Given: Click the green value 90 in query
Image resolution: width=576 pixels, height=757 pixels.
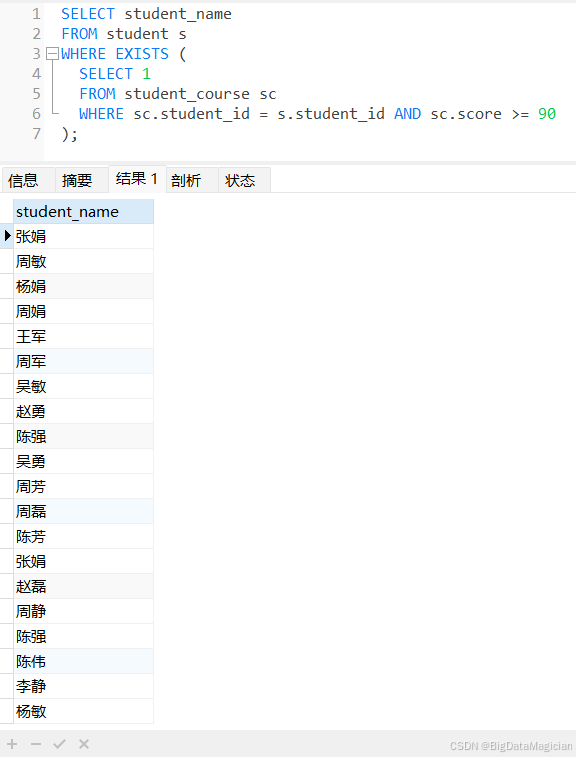Looking at the screenshot, I should (x=547, y=114).
